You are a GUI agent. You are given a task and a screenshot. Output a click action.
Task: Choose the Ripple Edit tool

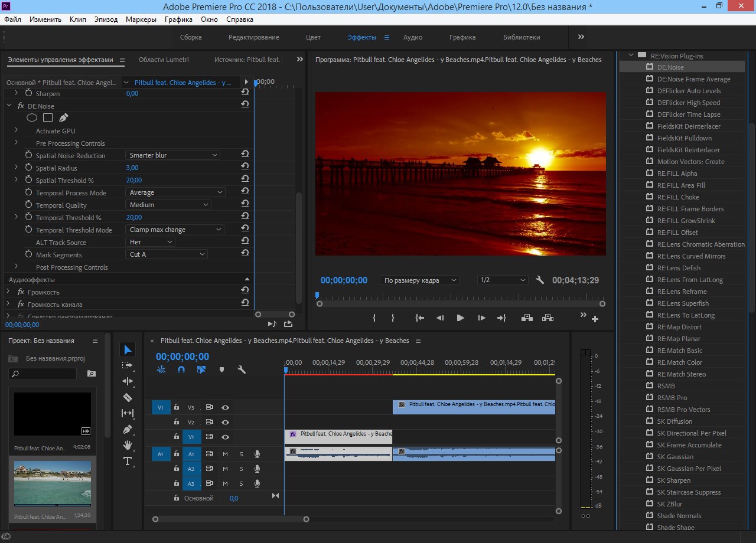[x=128, y=381]
